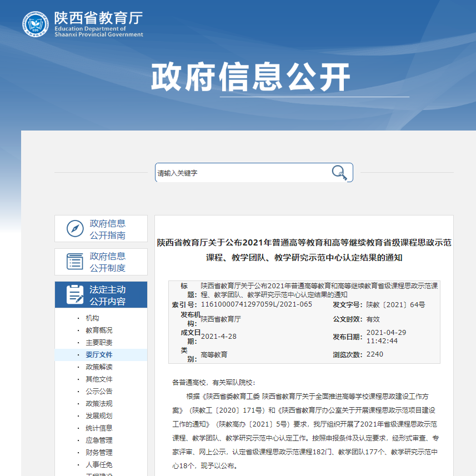Open 其他文件 in the sidebar
The image size is (476, 476).
(99, 379)
